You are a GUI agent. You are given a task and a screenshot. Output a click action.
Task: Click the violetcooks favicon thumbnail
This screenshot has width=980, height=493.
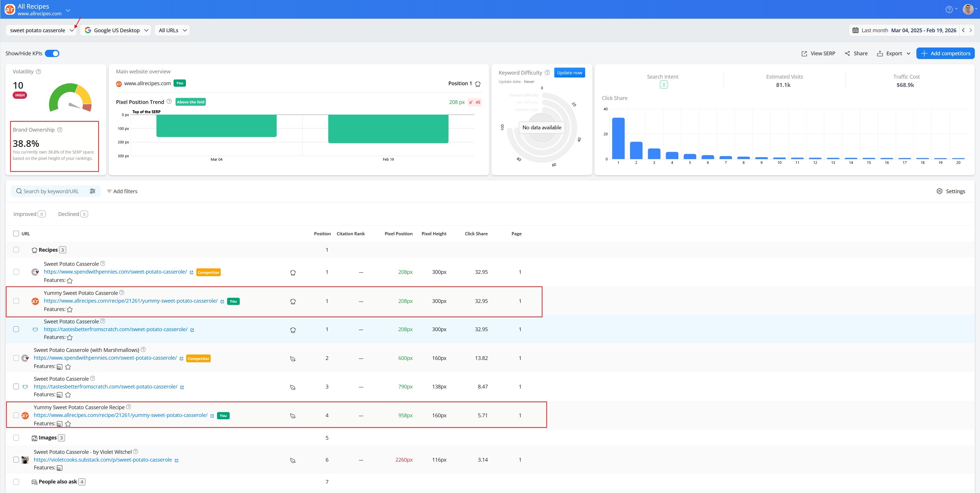coord(25,460)
